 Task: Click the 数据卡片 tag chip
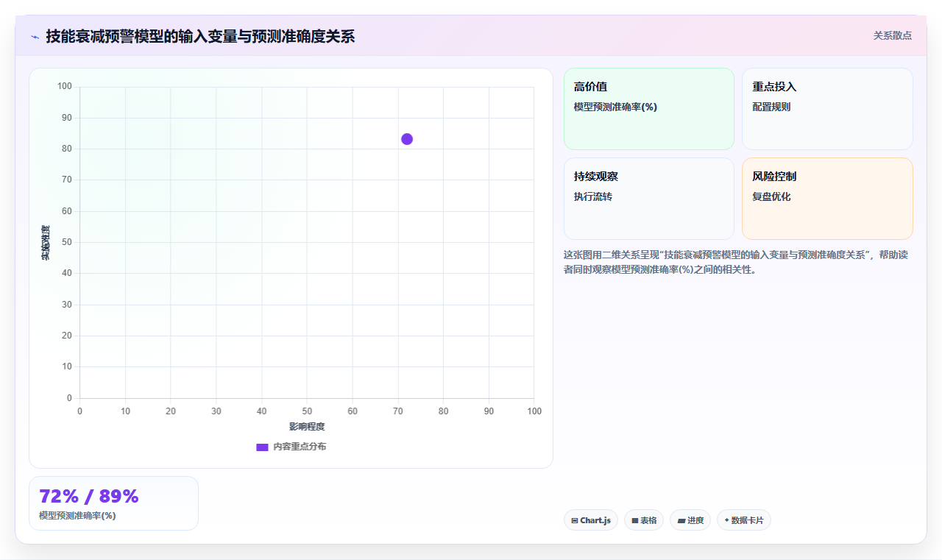[744, 520]
